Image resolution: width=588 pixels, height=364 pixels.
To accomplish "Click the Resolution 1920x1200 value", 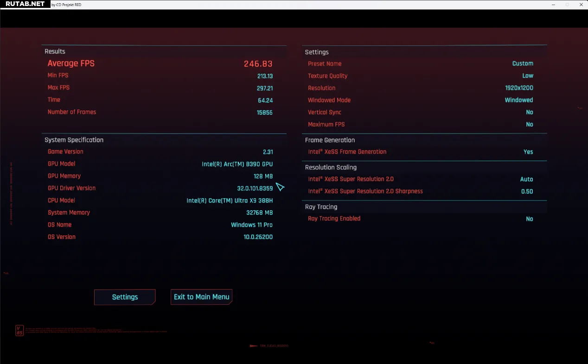I will point(519,88).
